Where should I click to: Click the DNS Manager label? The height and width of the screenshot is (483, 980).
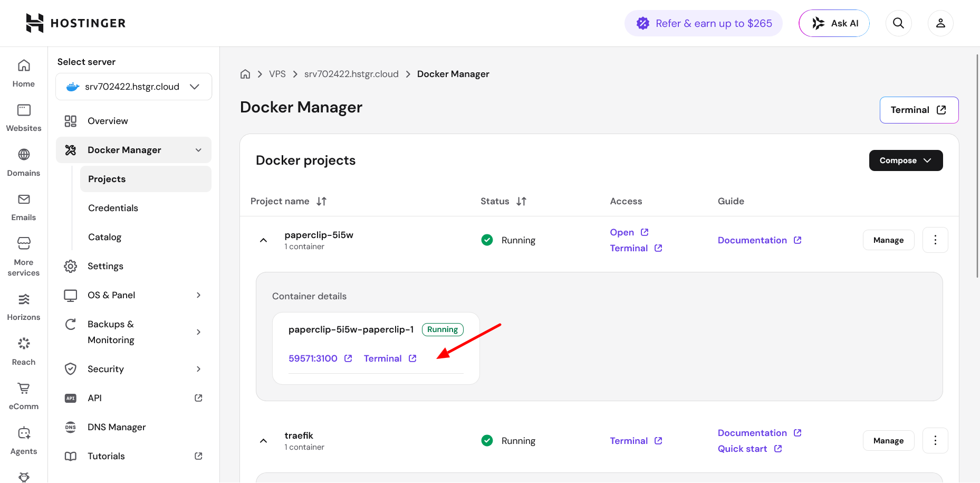pos(117,427)
